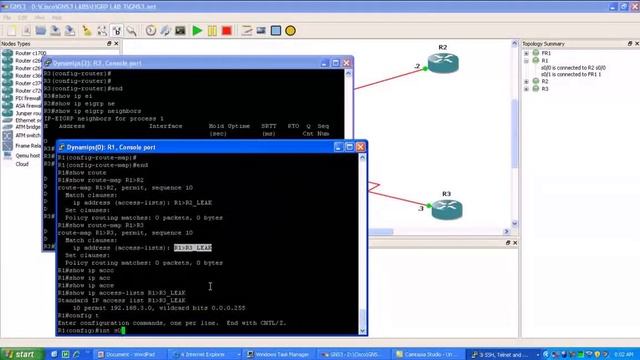
Task: Click the Insert picture icon
Action: click(261, 31)
